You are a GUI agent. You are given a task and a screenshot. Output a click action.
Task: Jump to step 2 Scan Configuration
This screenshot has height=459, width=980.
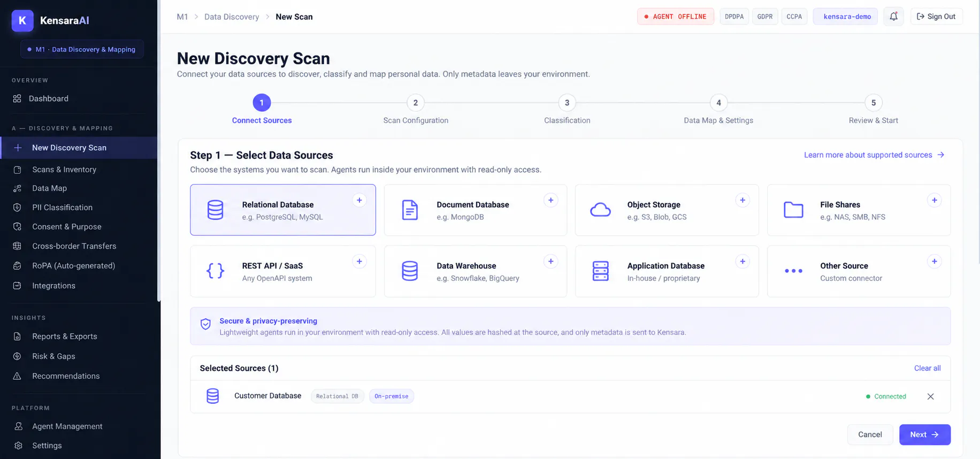click(416, 110)
